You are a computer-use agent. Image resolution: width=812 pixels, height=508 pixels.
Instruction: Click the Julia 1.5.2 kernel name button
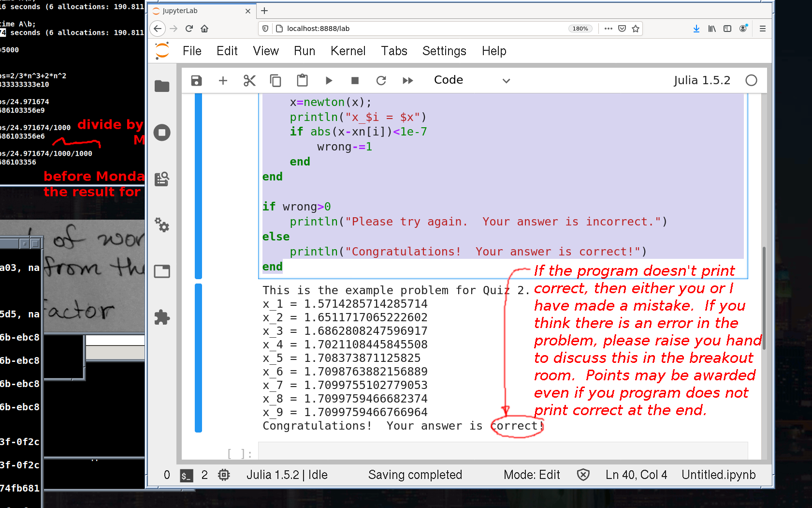pyautogui.click(x=702, y=80)
